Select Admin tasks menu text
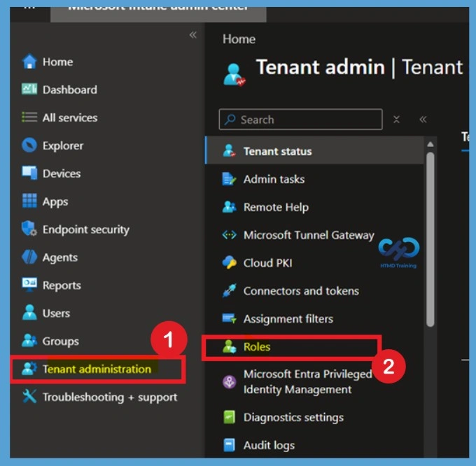Screen dimensions: 476x466 pyautogui.click(x=274, y=179)
